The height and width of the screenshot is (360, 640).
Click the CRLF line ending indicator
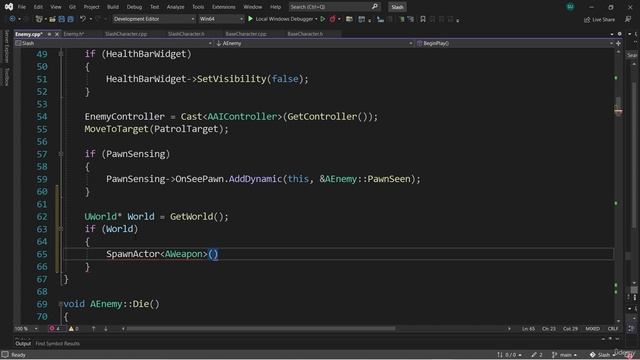pos(613,329)
